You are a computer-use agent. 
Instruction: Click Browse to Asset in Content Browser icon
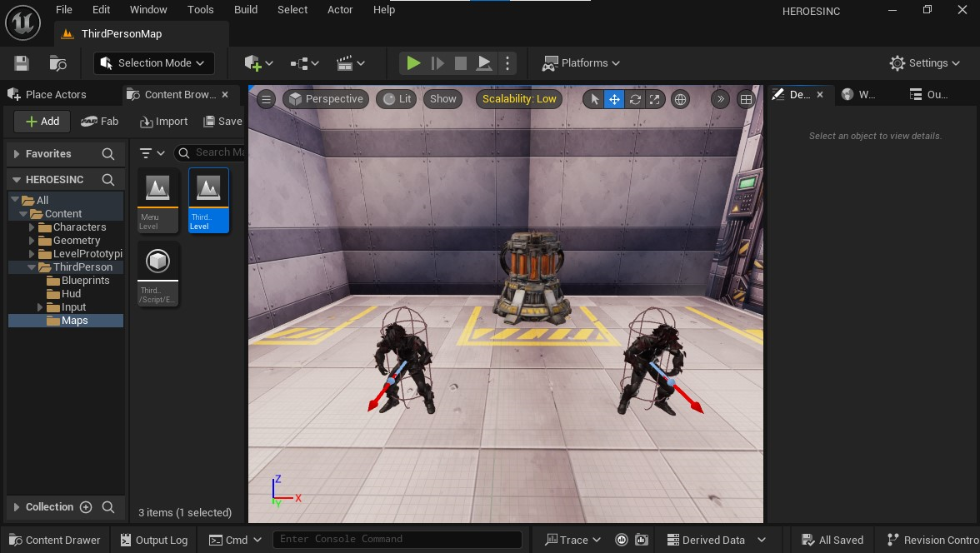click(x=57, y=63)
